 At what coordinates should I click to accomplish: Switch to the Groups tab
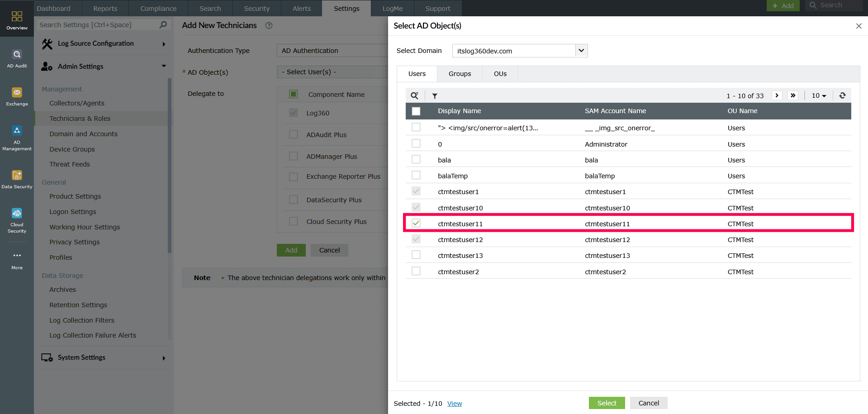tap(460, 74)
